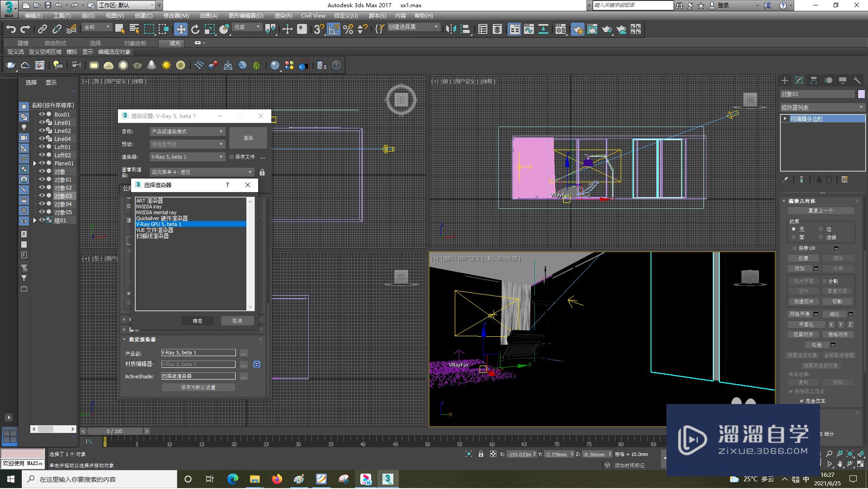Open the 脚本(S) menu

tap(377, 16)
